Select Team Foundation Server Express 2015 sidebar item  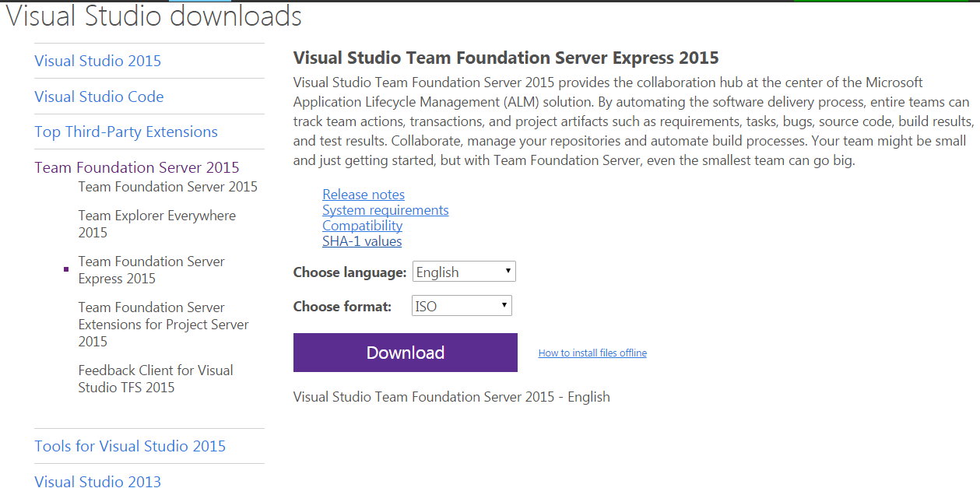pyautogui.click(x=151, y=270)
